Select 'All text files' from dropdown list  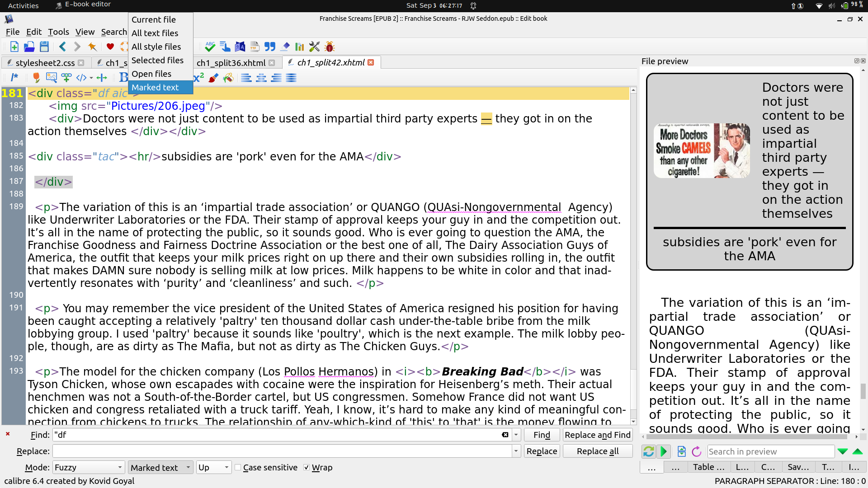tap(155, 33)
